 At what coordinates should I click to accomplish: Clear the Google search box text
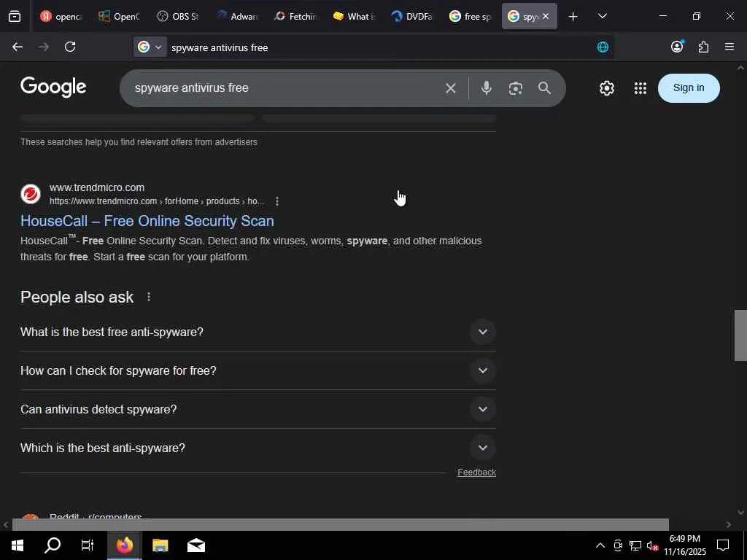[x=450, y=88]
